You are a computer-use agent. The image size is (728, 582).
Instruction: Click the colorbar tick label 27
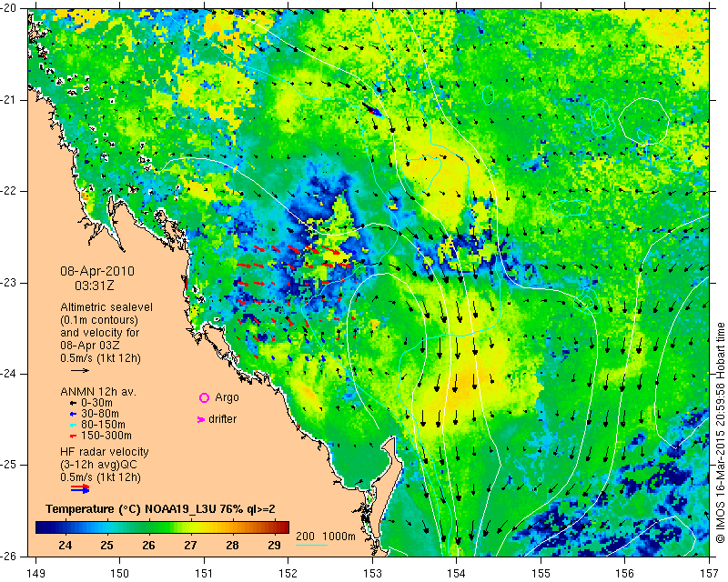(x=190, y=546)
